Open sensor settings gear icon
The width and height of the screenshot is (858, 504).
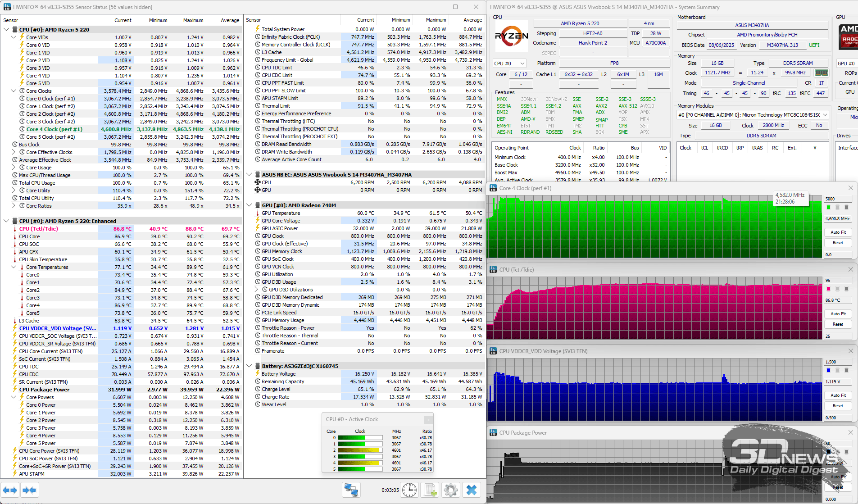(x=450, y=490)
